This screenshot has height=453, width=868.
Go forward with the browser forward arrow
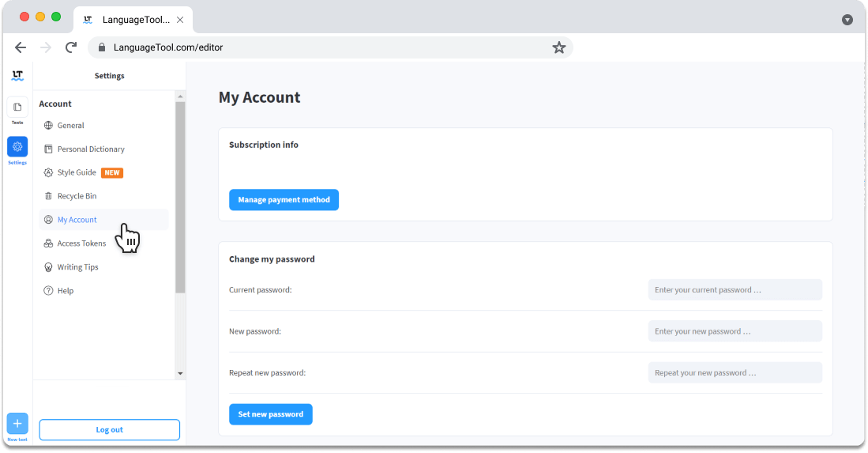46,47
